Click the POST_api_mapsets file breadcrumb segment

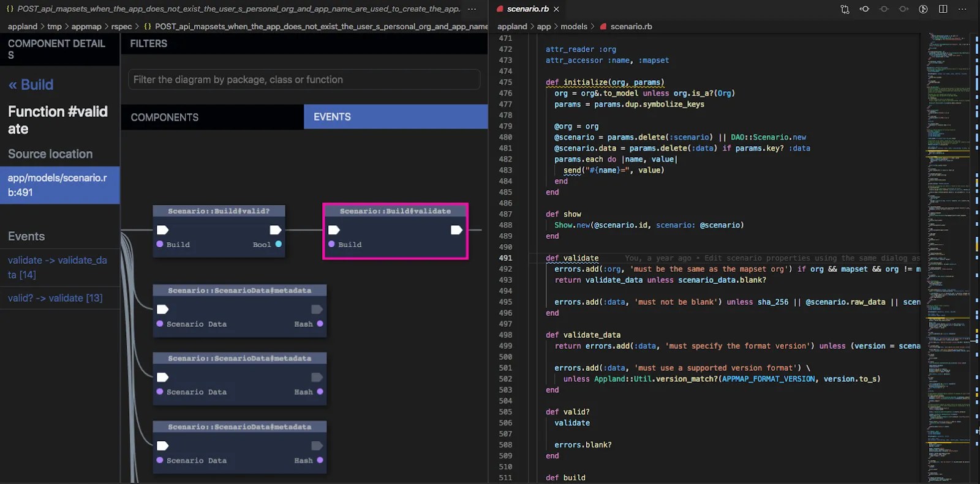[321, 26]
